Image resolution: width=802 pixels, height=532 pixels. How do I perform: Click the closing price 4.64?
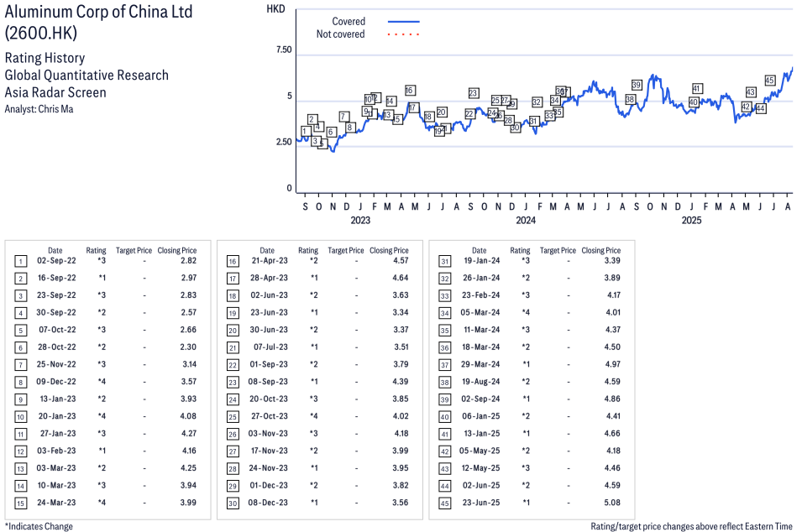click(x=401, y=278)
